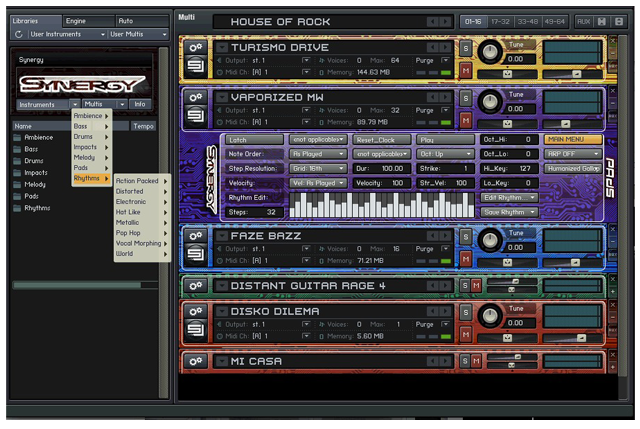Screen dimensions: 640x429
Task: Click Synergy logo icon in Turismo Drive
Action: pyautogui.click(x=196, y=66)
